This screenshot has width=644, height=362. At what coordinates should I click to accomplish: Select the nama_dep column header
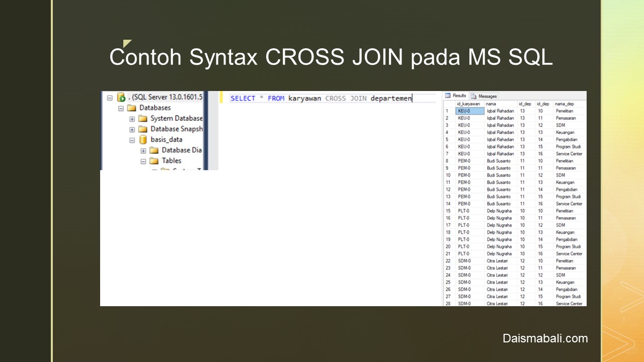564,104
